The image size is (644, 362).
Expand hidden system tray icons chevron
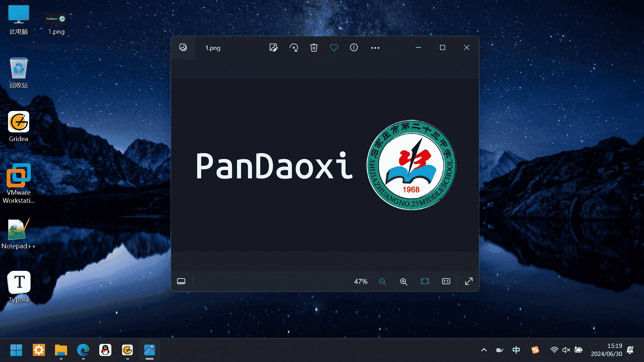coord(484,350)
